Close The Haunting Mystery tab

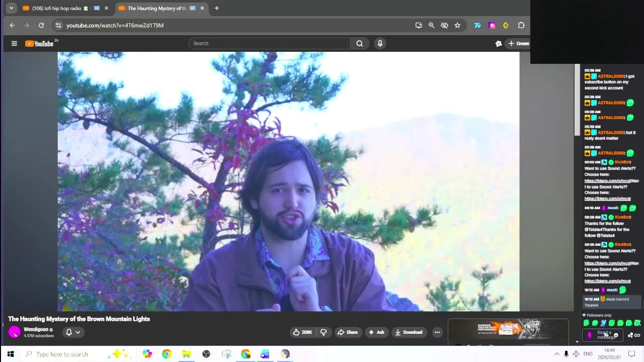tap(202, 8)
